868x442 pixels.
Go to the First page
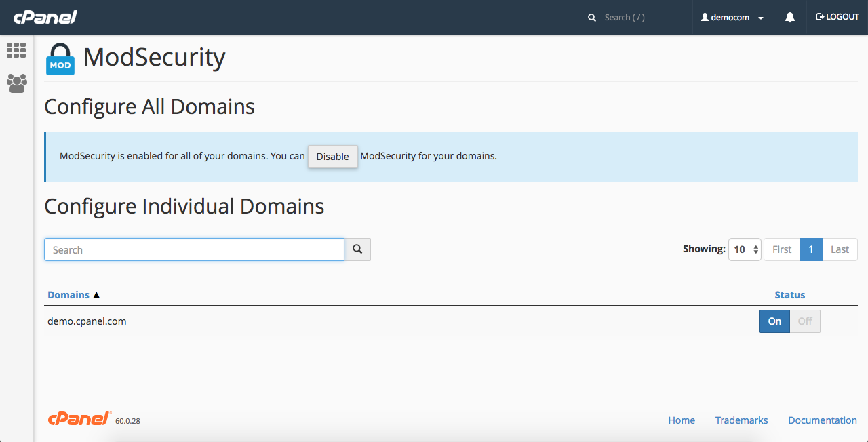[x=782, y=249]
